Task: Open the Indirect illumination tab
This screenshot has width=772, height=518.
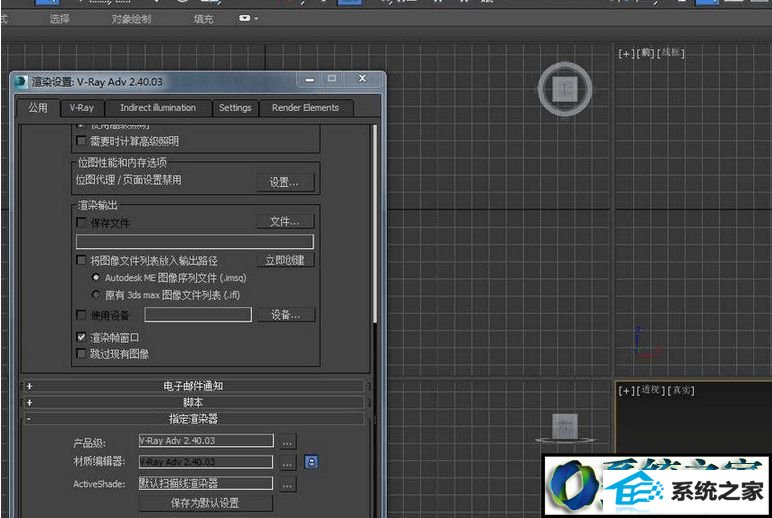Action: click(159, 108)
